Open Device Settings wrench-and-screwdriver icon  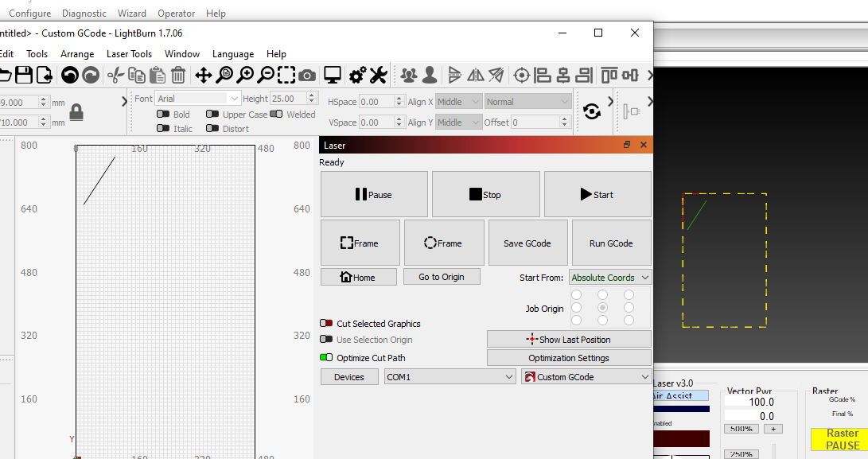378,75
